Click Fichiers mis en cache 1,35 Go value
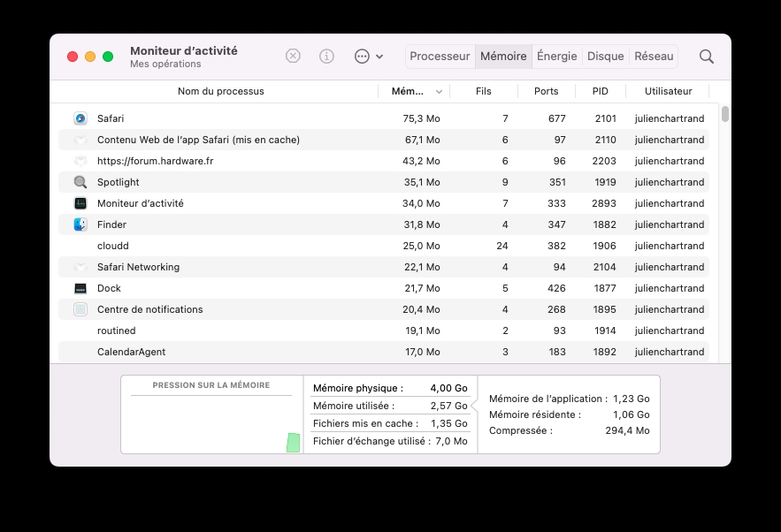Screen dimensions: 781x532 point(448,423)
